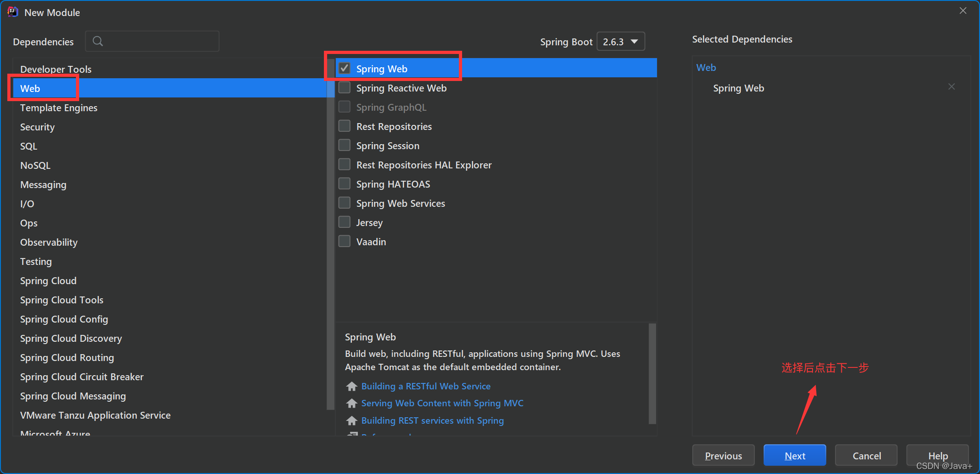
Task: Open Help for this dialog
Action: coord(937,455)
